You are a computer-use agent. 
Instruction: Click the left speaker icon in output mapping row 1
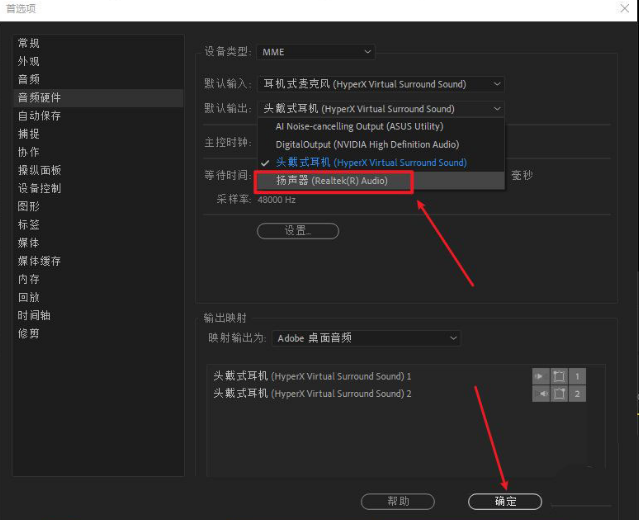point(541,376)
